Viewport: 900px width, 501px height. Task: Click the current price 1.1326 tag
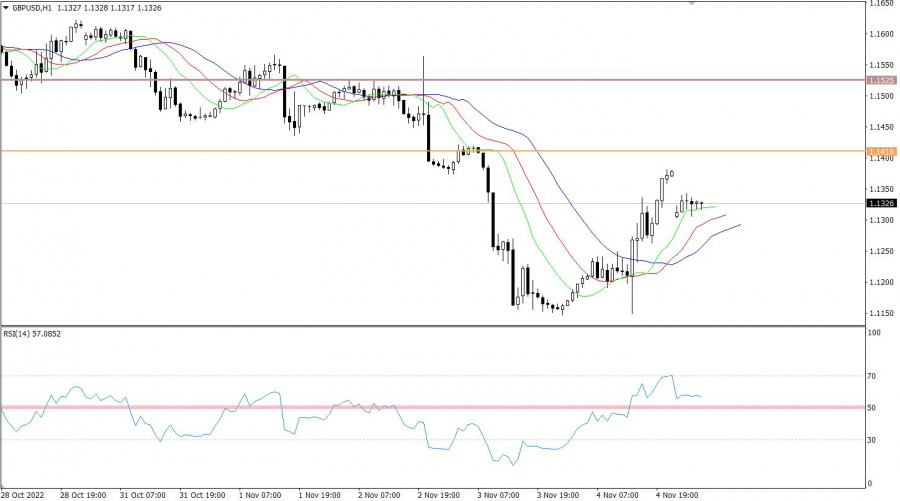click(881, 203)
